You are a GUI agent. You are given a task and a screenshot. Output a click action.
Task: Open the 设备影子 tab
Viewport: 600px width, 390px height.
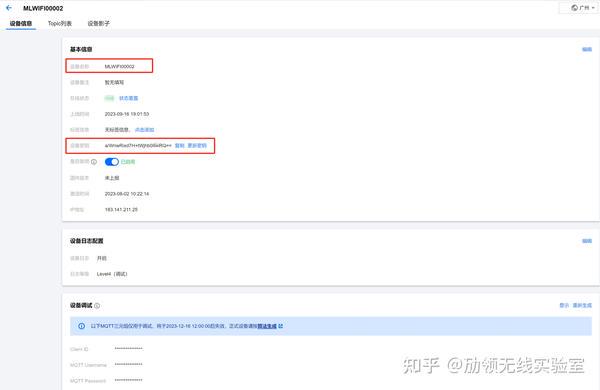pos(99,23)
